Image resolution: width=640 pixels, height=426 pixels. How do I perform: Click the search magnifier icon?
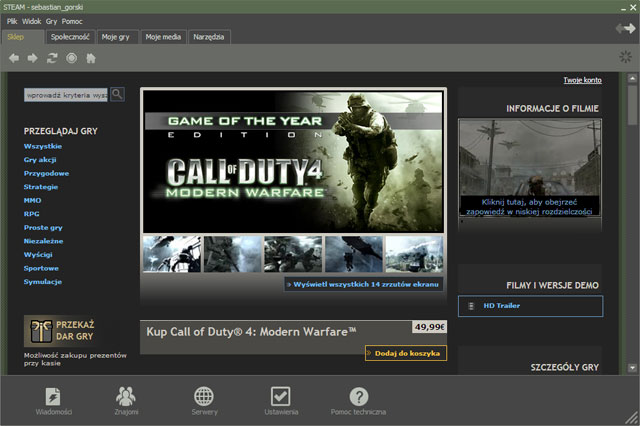(x=117, y=94)
